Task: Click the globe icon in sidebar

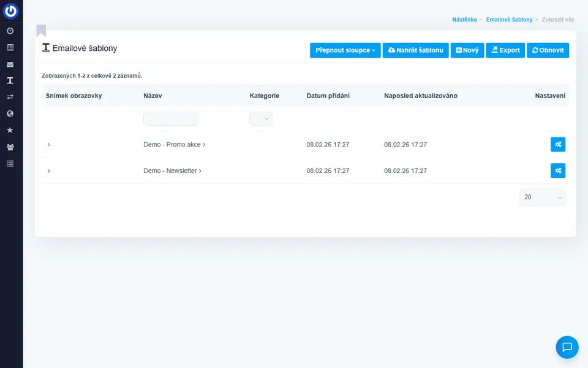Action: [x=10, y=113]
